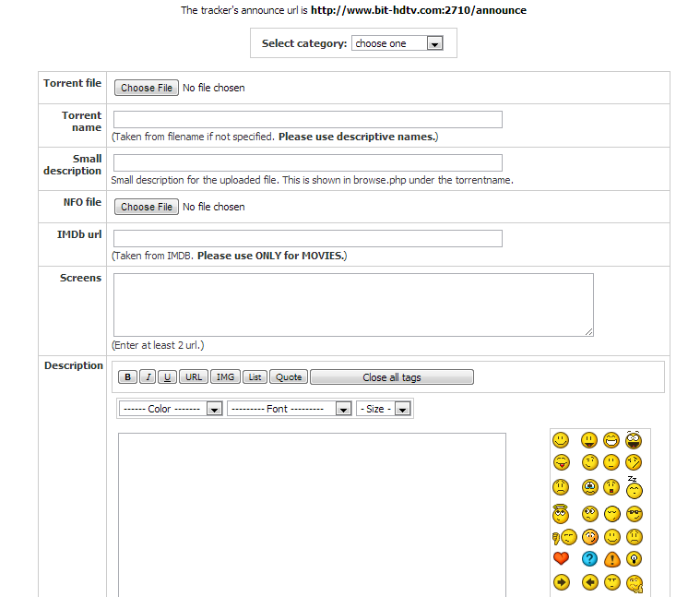Open the Font dropdown
The height and width of the screenshot is (597, 700).
tap(290, 409)
